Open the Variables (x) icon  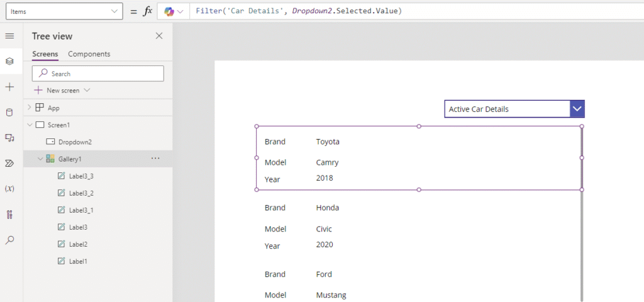[9, 189]
